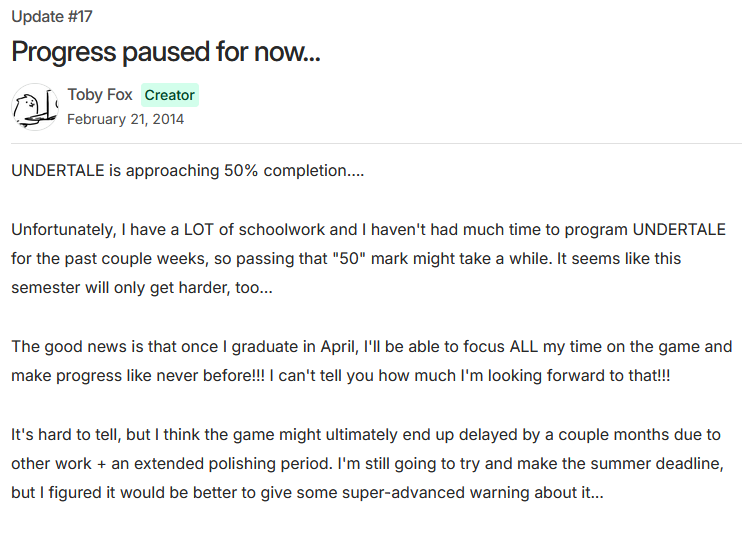
Task: Click the line beginning "for the past couple weeks"
Action: pyautogui.click(x=346, y=258)
